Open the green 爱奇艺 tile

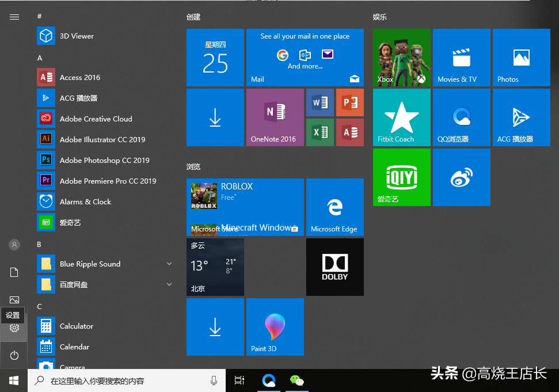tap(402, 177)
